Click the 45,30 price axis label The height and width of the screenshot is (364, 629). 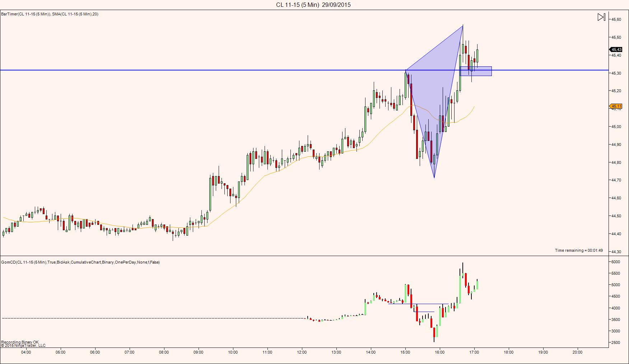pyautogui.click(x=616, y=73)
